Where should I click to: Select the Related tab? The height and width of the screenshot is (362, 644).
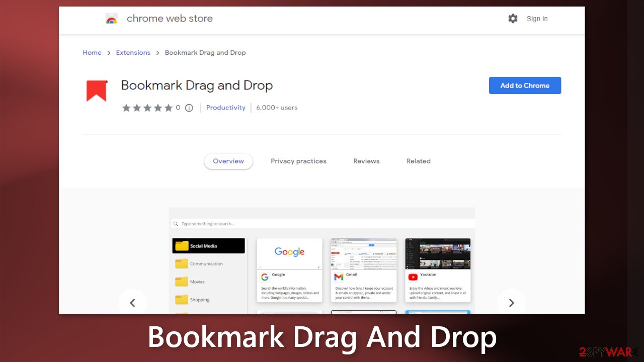[418, 161]
